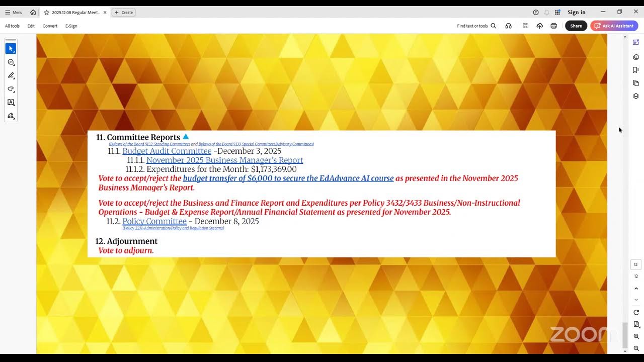Viewport: 644px width, 362px height.
Task: Open Bylaws of the Board 9132-Standing Committees link
Action: click(x=149, y=144)
